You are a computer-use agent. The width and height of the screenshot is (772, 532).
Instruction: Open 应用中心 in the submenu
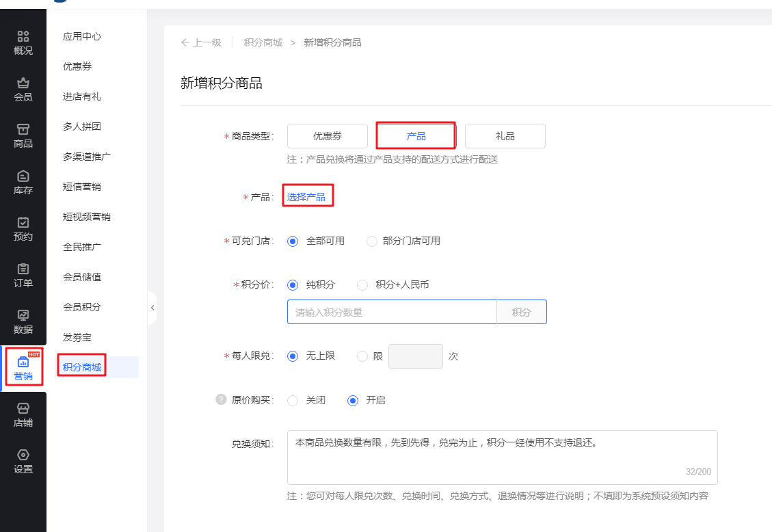coord(82,36)
